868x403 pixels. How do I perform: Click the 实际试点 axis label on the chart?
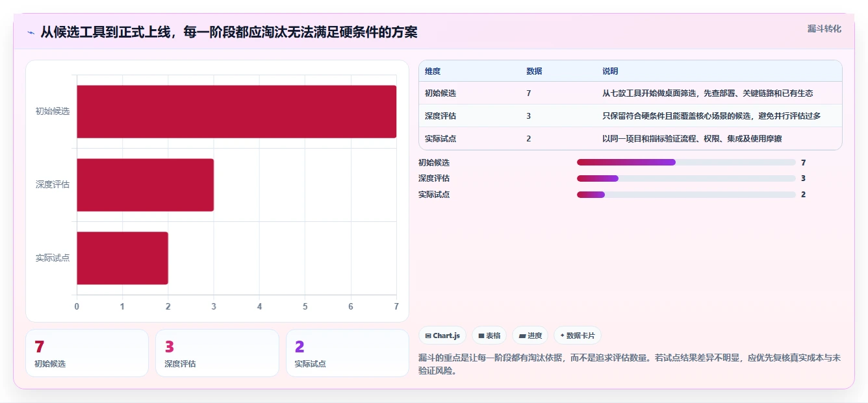point(53,258)
